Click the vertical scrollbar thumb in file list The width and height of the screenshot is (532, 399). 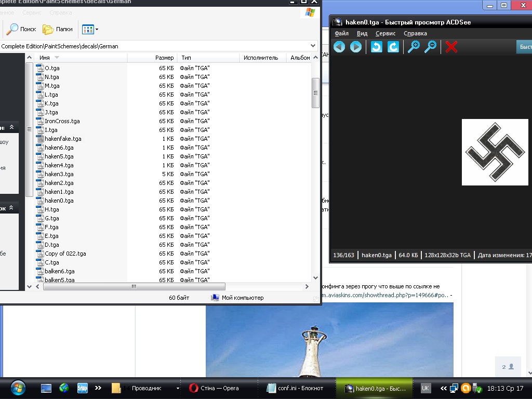(315, 93)
